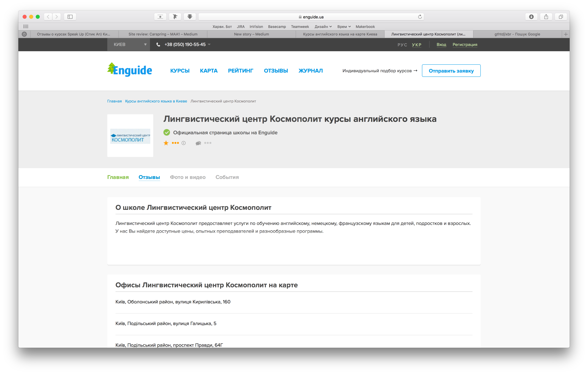This screenshot has width=588, height=374.
Task: Open РЕЙТИНГ in main navigation
Action: pyautogui.click(x=241, y=71)
